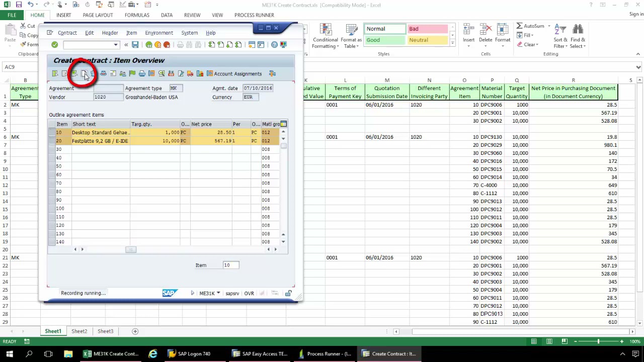Select row selector for item 80
Viewport: 644px width, 362px height.
52,192
